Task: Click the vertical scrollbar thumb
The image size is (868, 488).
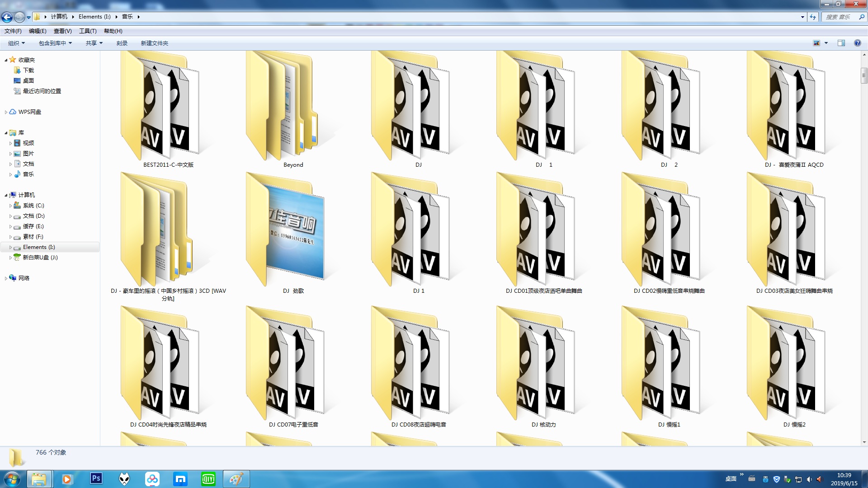Action: point(864,75)
